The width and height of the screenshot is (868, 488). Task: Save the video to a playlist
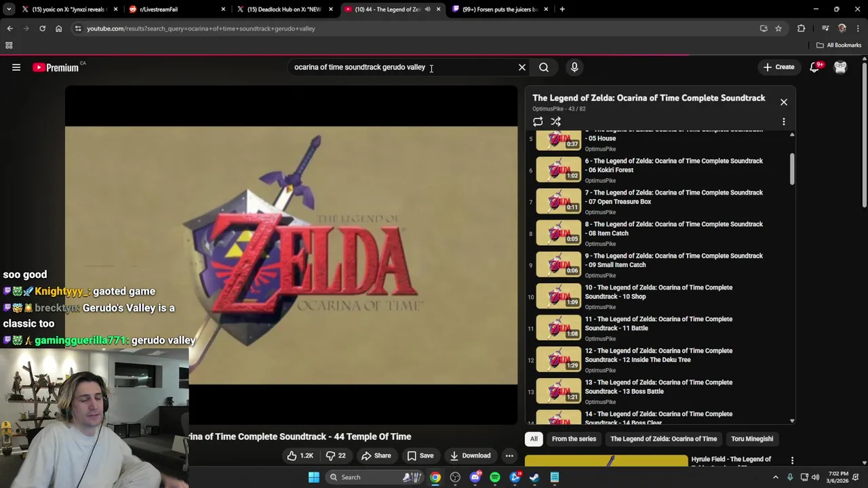[x=420, y=455]
